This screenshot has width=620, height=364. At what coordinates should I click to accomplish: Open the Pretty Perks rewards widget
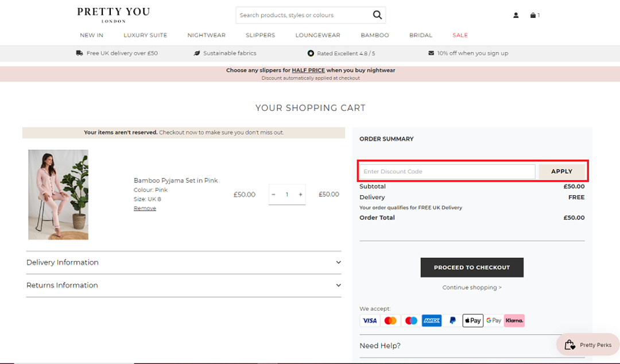pyautogui.click(x=588, y=345)
